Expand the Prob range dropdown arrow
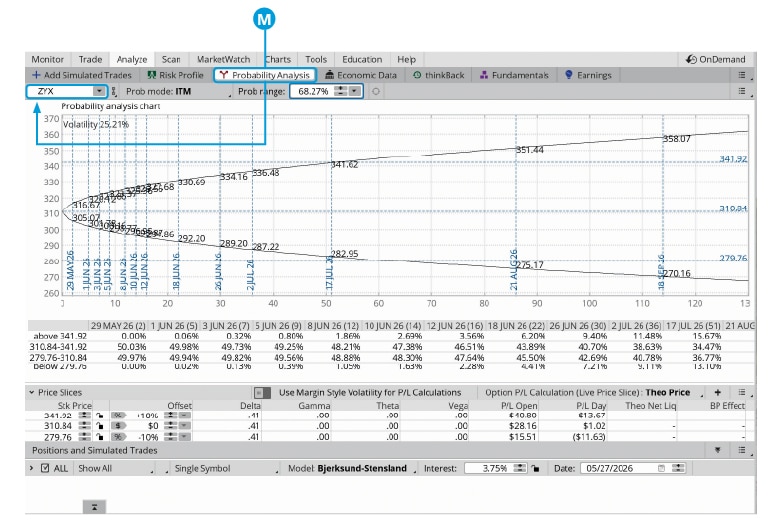The image size is (780, 520). 354,91
